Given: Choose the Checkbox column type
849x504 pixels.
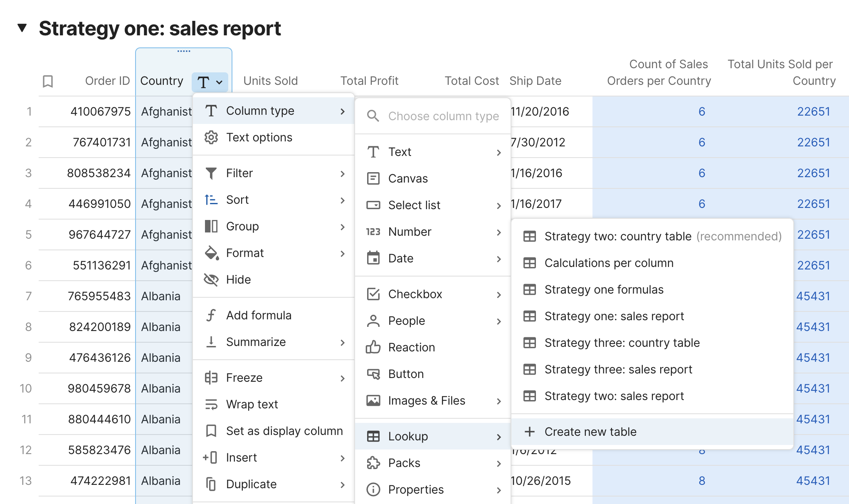Looking at the screenshot, I should coord(415,294).
